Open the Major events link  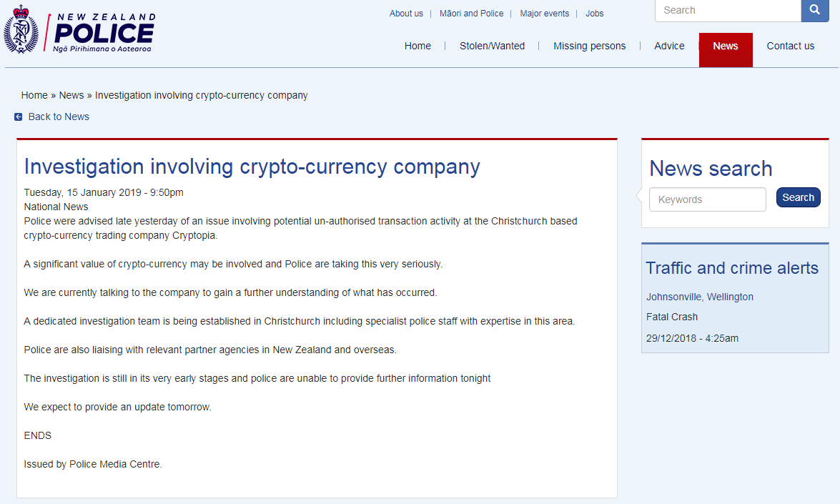(544, 14)
